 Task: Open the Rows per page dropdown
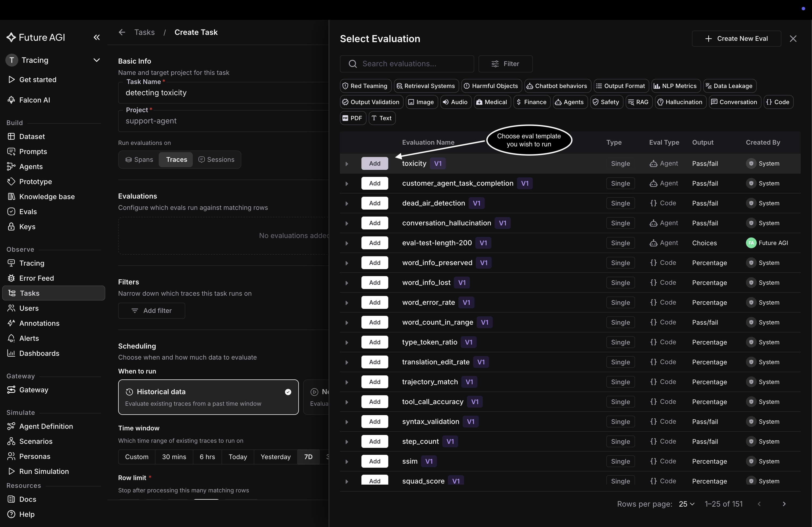(x=686, y=504)
